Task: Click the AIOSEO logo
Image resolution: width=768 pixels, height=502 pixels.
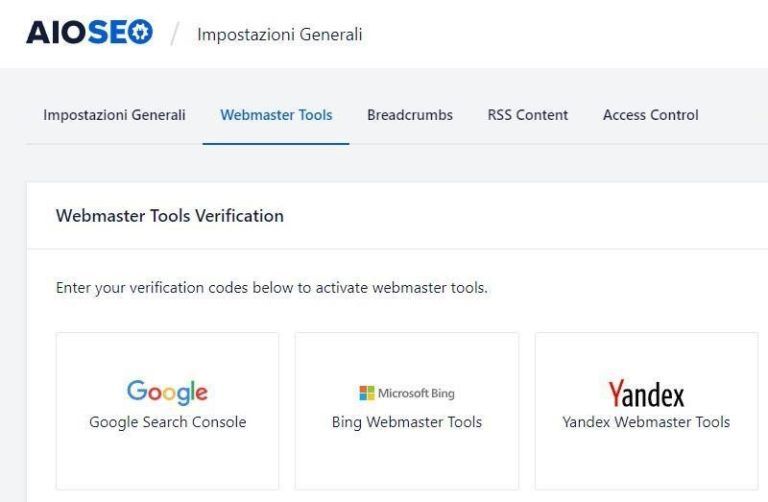Action: (90, 32)
